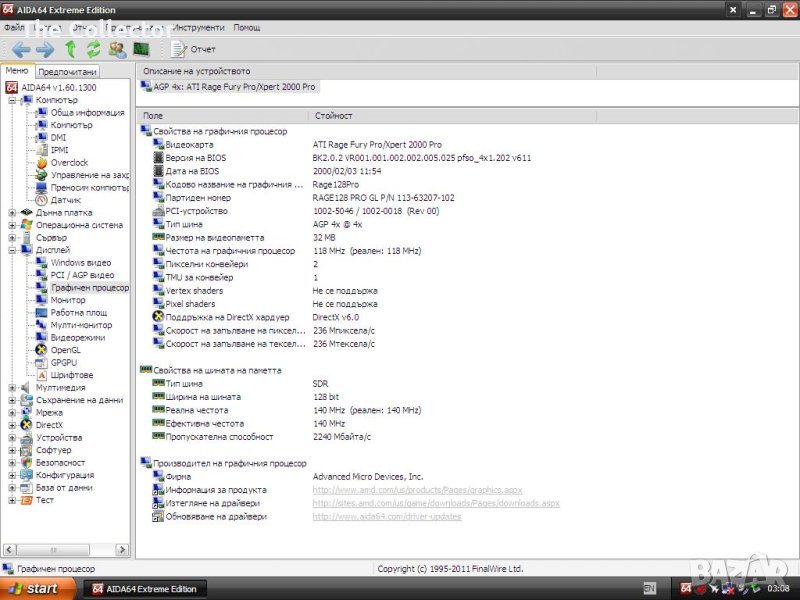Open the users icon in toolbar
The height and width of the screenshot is (600, 800).
pyautogui.click(x=117, y=49)
